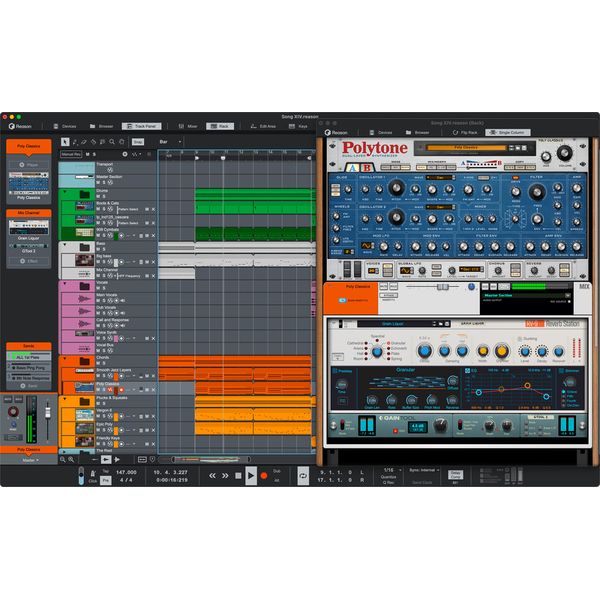Screen dimensions: 600x600
Task: Open the Sync Internal dropdown
Action: [424, 470]
